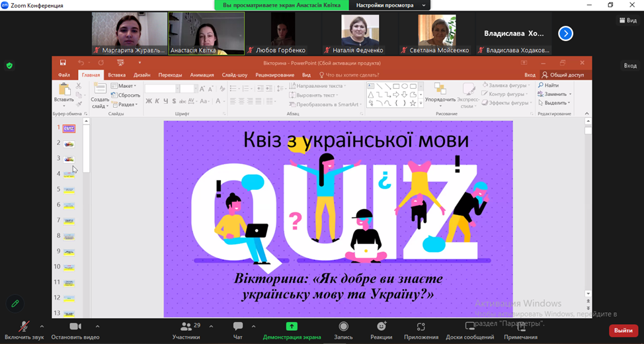This screenshot has width=644, height=344.
Task: Click the Zoom Запись record icon
Action: pos(343,326)
